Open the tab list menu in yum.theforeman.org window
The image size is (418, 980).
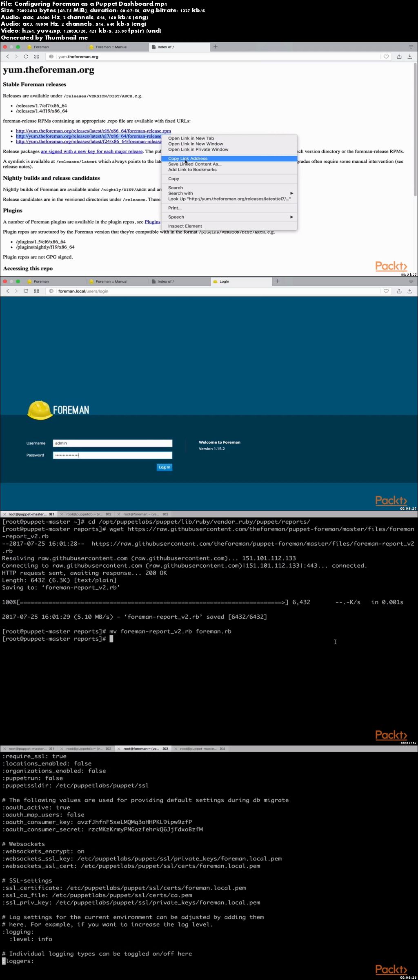(x=411, y=47)
